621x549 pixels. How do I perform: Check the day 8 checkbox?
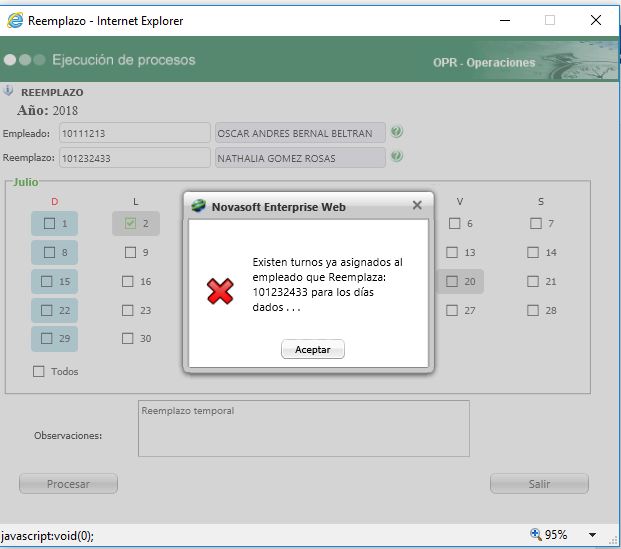pyautogui.click(x=49, y=252)
